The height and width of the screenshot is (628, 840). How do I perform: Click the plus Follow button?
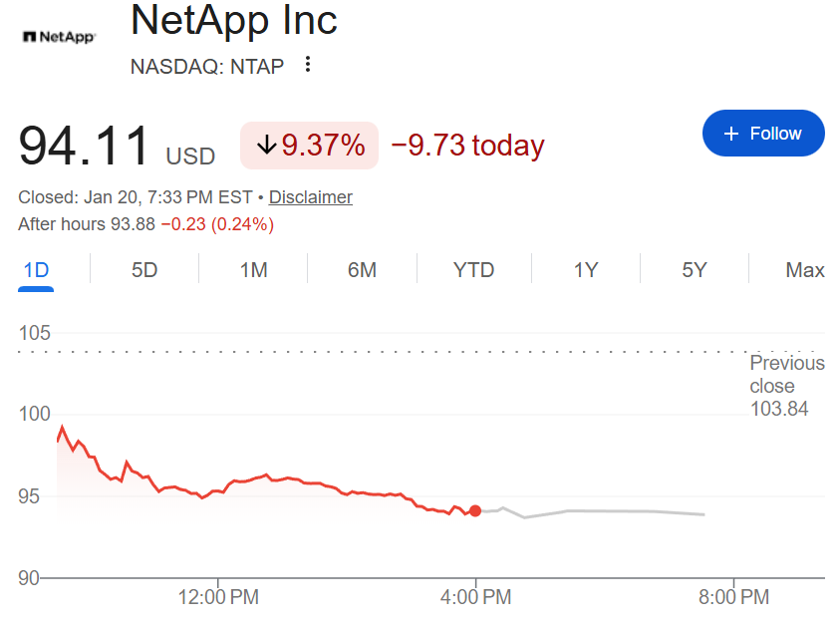coord(763,134)
